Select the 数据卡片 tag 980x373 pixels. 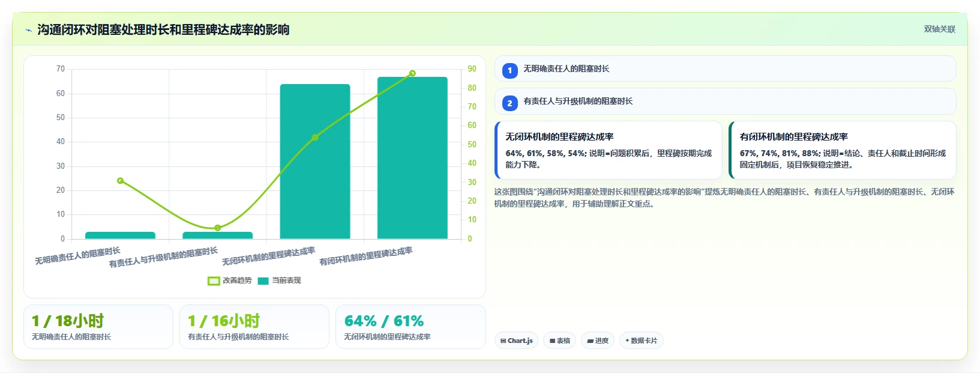coord(641,341)
